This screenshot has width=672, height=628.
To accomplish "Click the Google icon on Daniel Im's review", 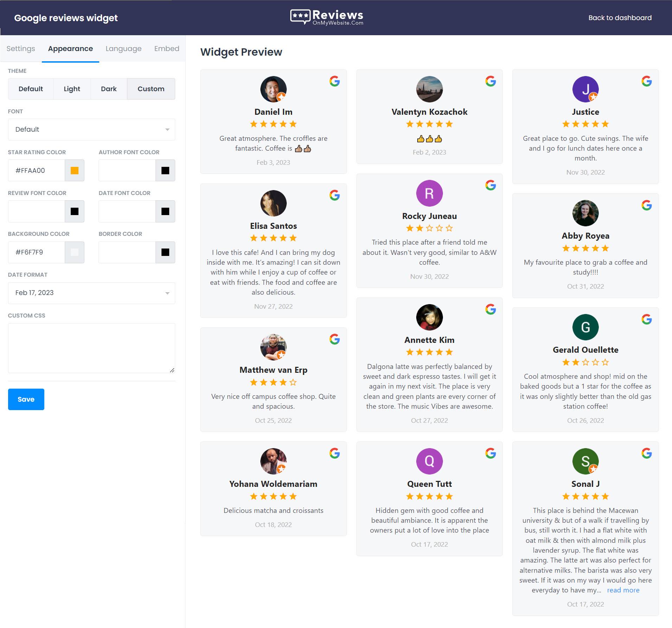I will (335, 81).
